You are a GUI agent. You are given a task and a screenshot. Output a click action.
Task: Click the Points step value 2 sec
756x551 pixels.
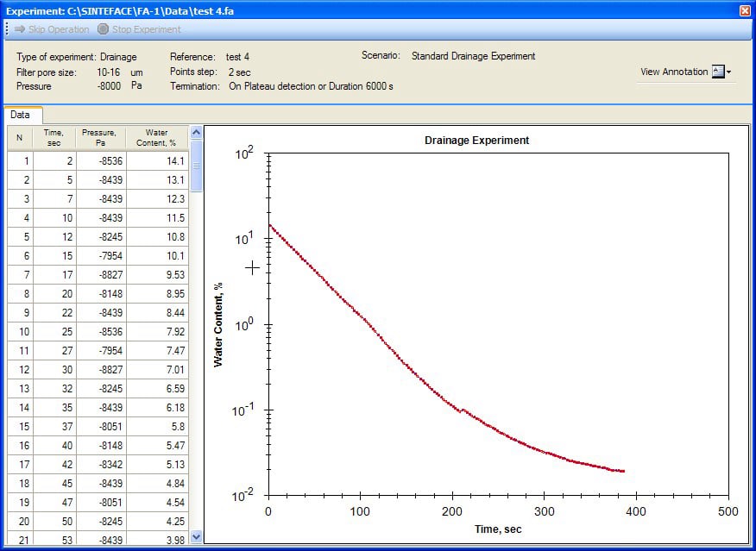tap(240, 72)
